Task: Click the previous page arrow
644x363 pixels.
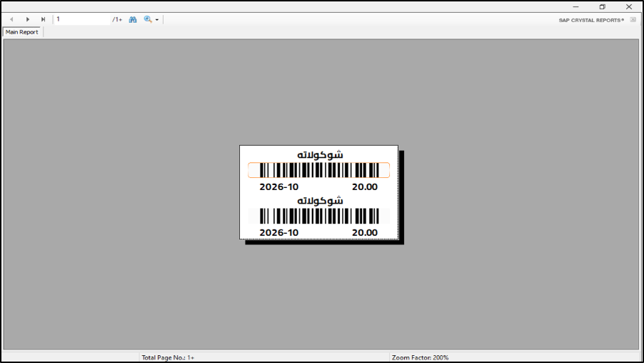Action: (x=11, y=19)
